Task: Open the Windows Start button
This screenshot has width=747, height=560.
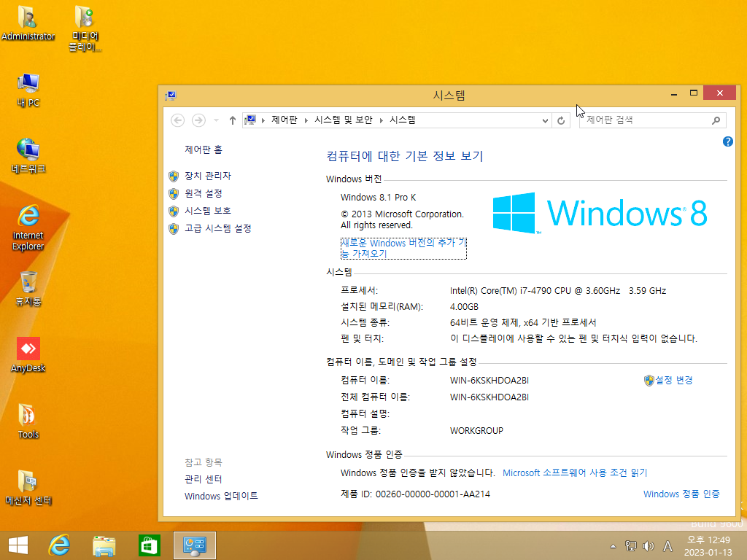Action: pos(18,545)
